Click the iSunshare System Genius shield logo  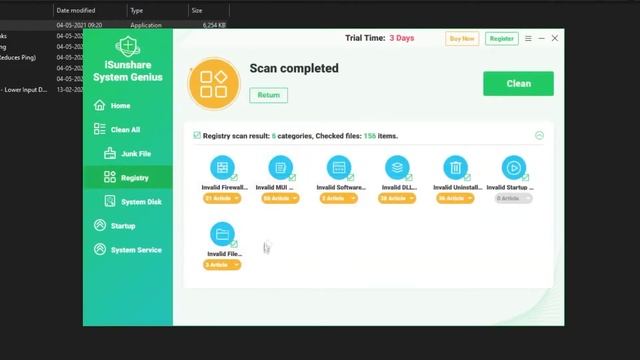pos(128,46)
